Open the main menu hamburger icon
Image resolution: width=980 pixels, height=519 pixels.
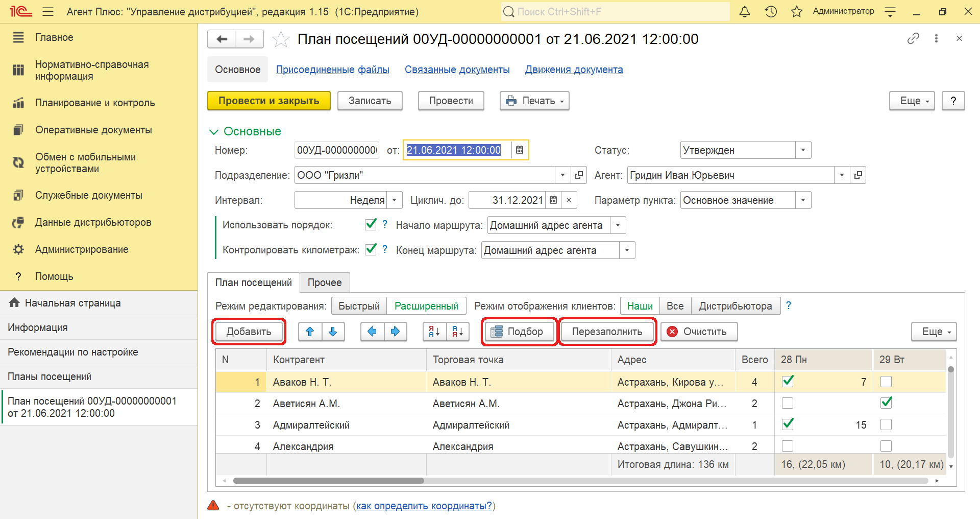pyautogui.click(x=48, y=12)
